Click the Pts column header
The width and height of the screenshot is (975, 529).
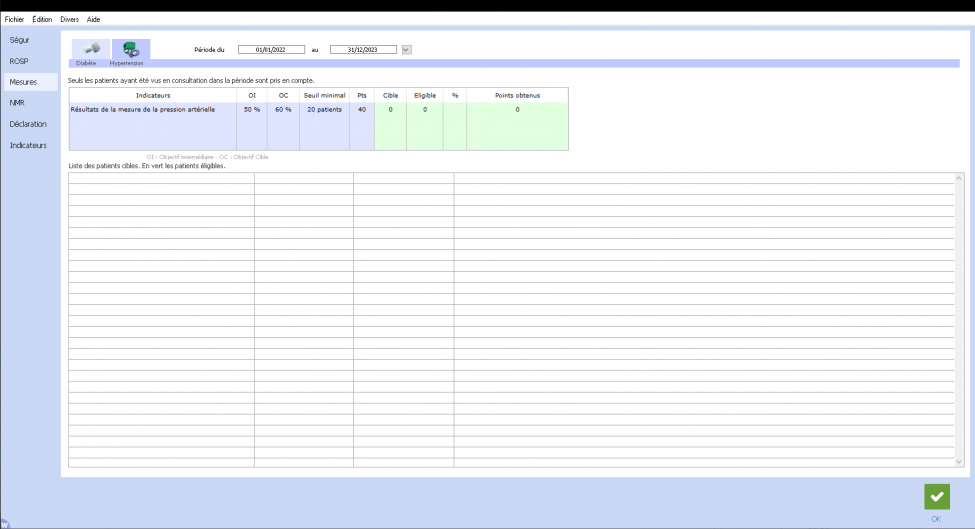pyautogui.click(x=362, y=95)
